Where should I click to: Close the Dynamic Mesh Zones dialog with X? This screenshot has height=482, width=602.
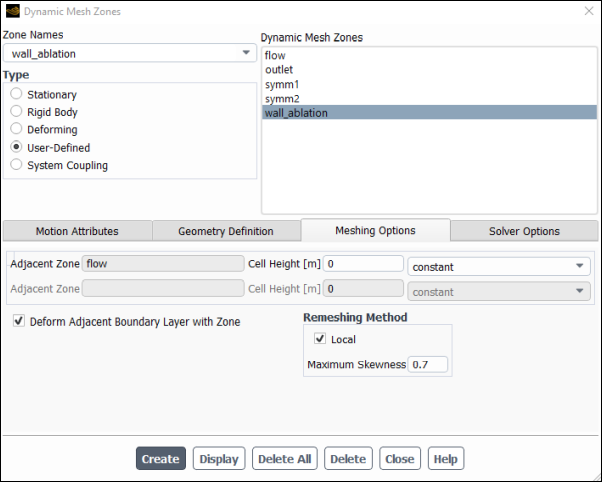click(589, 11)
